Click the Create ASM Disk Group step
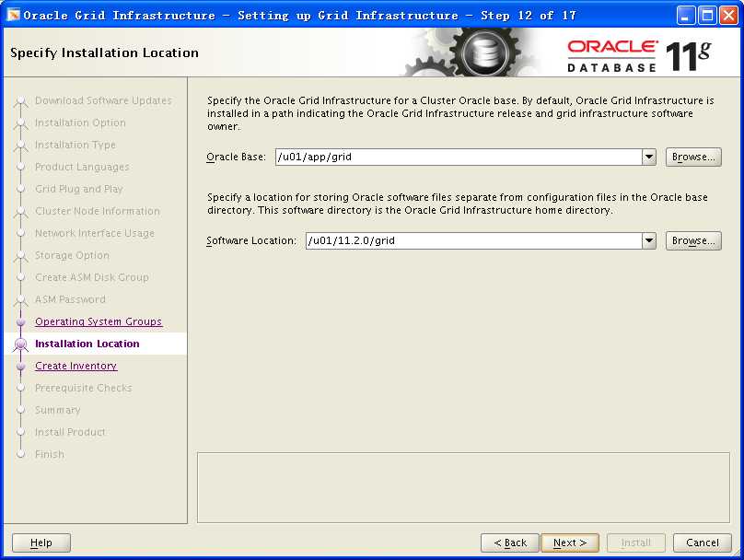Screen dimensions: 744x560 coord(91,277)
